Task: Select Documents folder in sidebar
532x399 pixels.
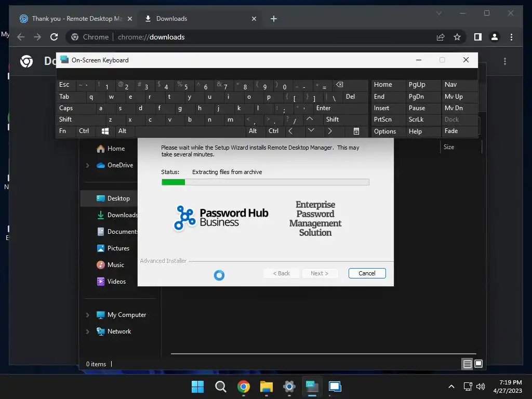Action: pyautogui.click(x=117, y=232)
